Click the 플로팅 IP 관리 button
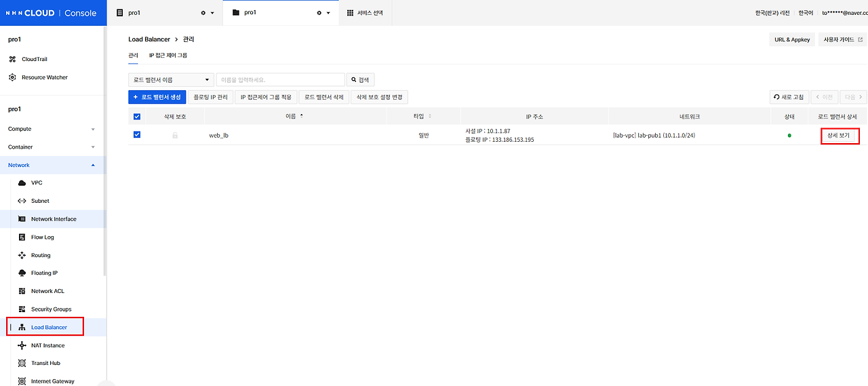The width and height of the screenshot is (868, 386). 210,97
